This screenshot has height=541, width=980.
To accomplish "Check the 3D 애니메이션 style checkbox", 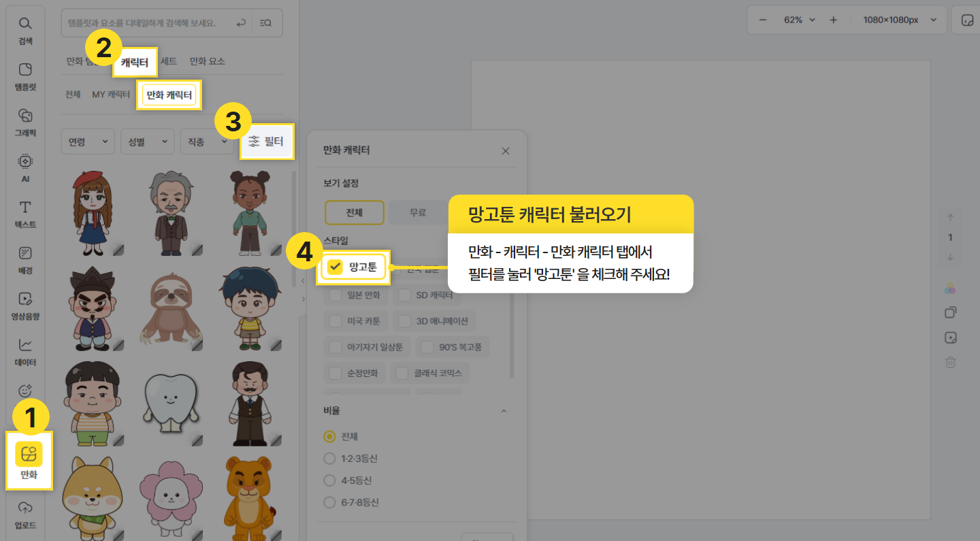I will click(405, 321).
